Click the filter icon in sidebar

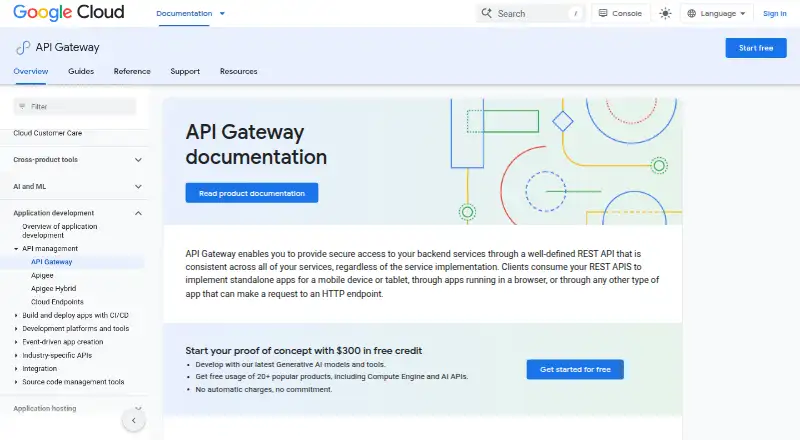coord(22,106)
